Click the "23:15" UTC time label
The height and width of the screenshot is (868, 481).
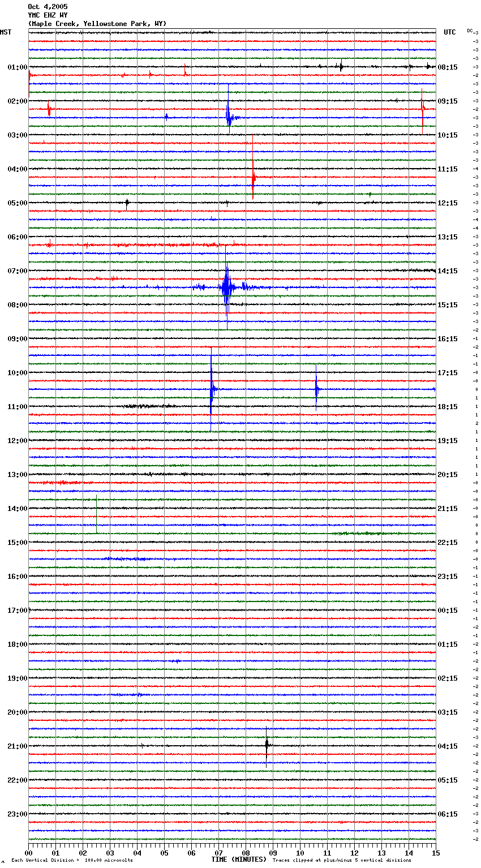[448, 577]
